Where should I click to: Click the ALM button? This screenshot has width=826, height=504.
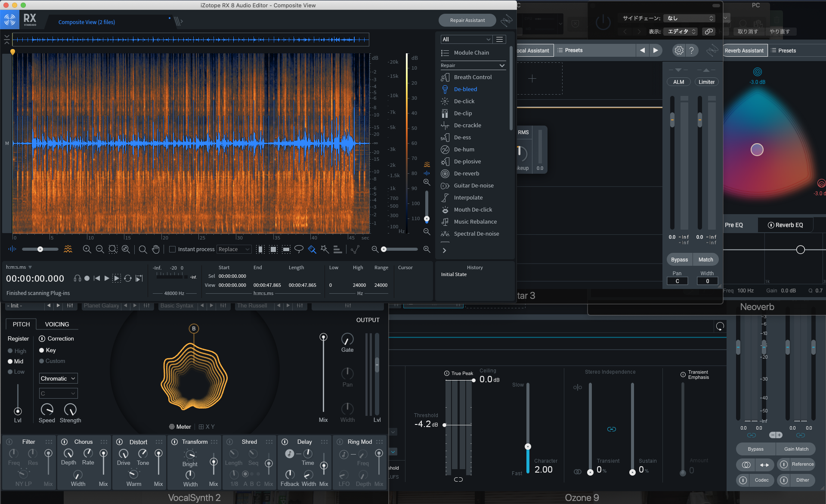point(679,82)
